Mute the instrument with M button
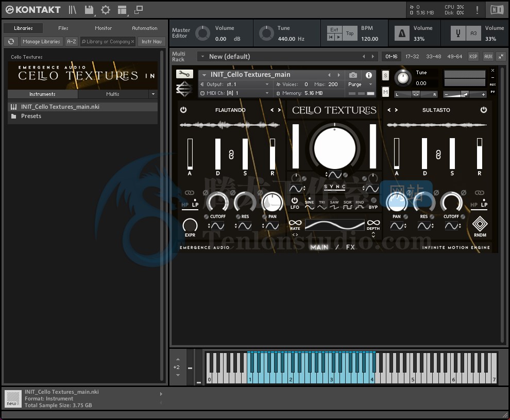The image size is (510, 420). (385, 92)
